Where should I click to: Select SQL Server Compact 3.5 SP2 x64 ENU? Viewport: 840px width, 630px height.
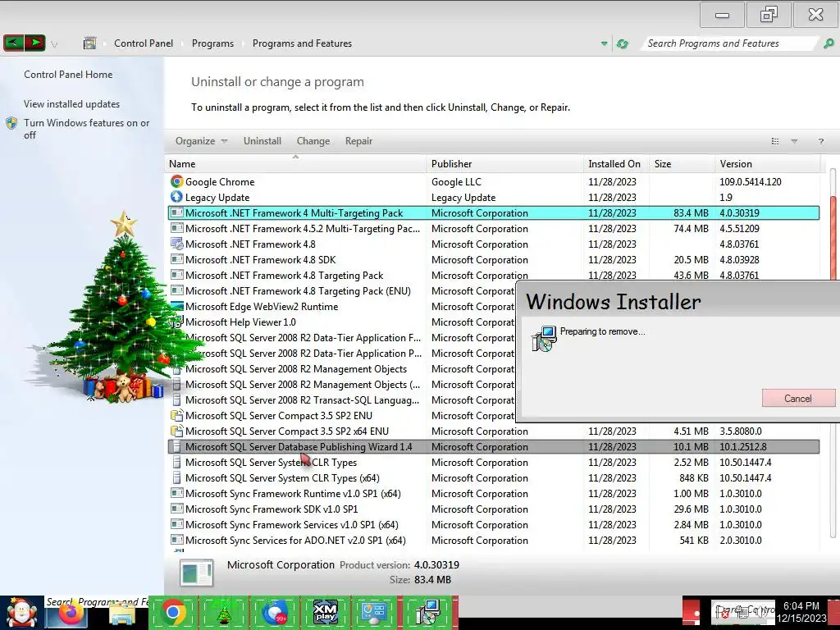[493, 431]
